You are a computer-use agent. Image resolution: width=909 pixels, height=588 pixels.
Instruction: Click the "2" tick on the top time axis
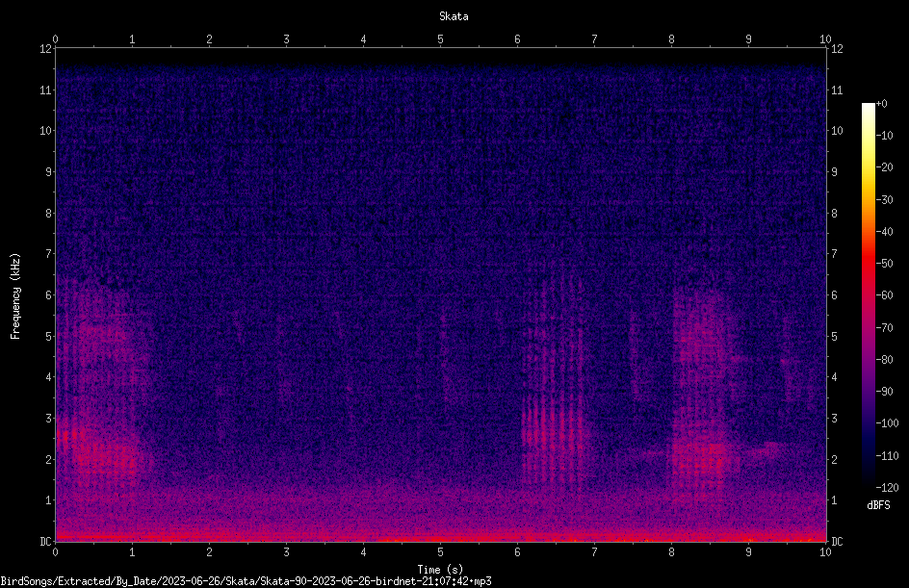(x=209, y=39)
